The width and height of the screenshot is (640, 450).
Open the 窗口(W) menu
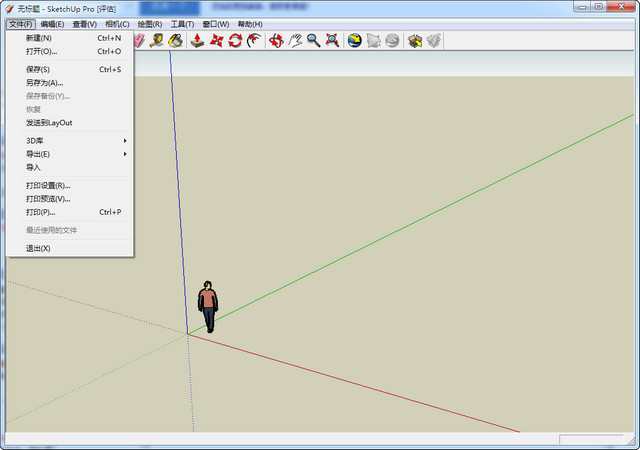[x=215, y=24]
